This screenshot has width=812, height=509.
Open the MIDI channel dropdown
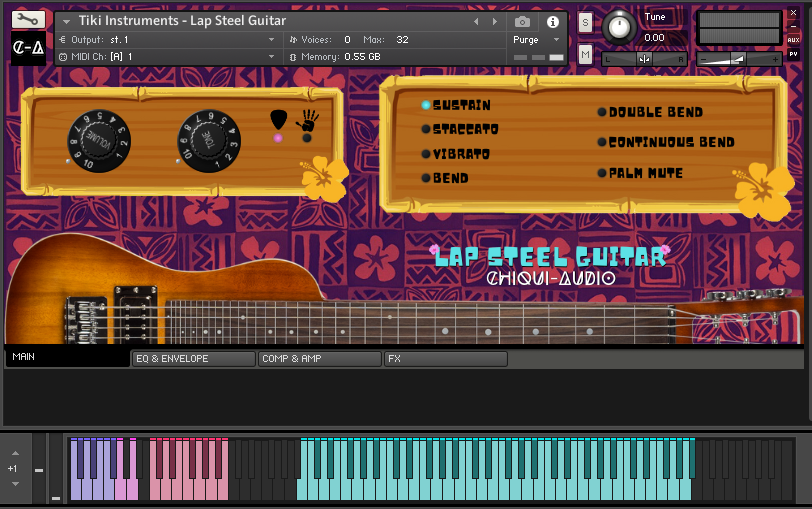271,57
